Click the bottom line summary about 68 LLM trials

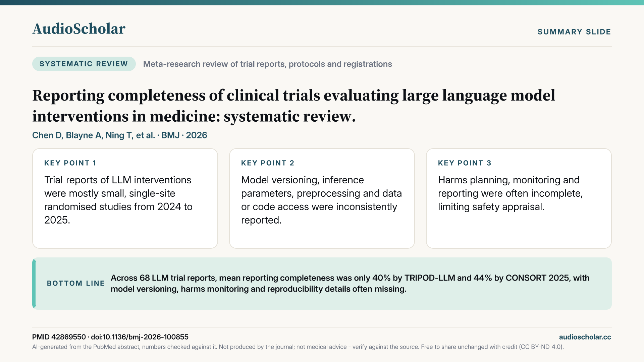tap(350, 283)
